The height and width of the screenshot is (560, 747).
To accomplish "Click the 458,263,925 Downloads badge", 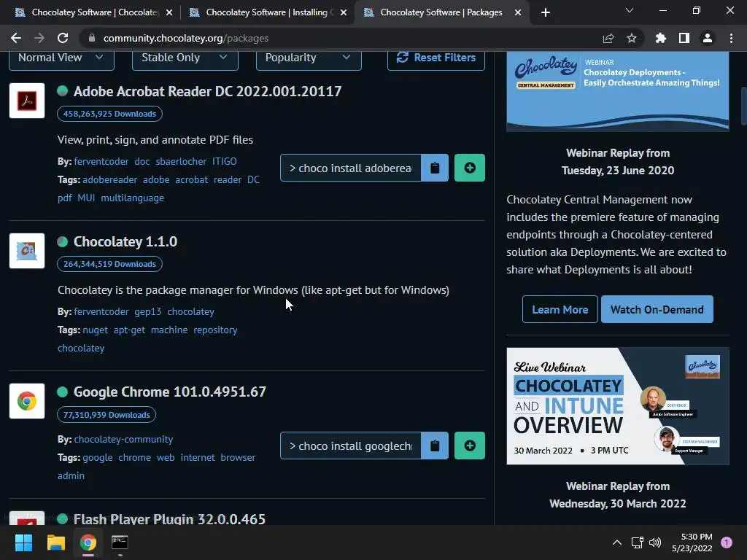I will pyautogui.click(x=109, y=114).
